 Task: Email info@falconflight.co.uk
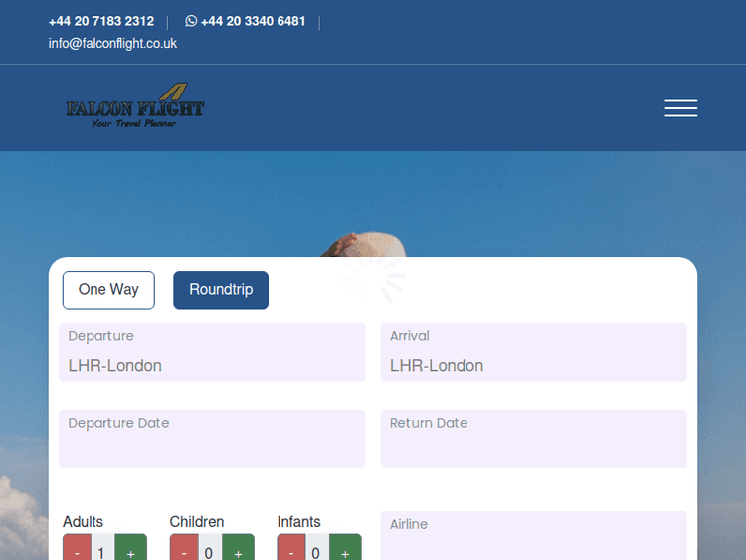click(x=112, y=43)
